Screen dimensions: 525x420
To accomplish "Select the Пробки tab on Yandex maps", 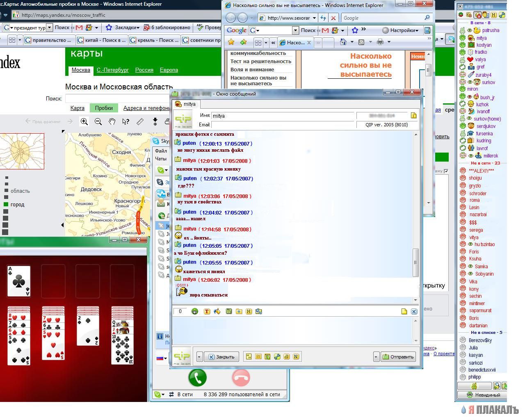I will coord(104,108).
